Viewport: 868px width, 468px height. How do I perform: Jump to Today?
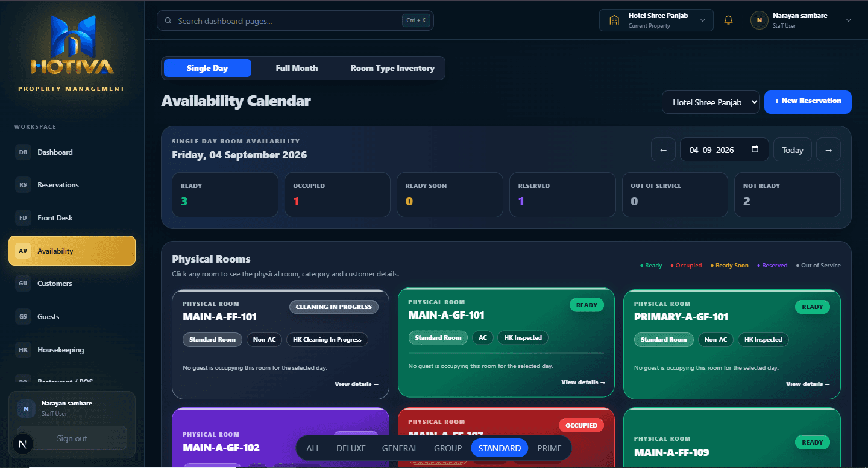pos(792,150)
